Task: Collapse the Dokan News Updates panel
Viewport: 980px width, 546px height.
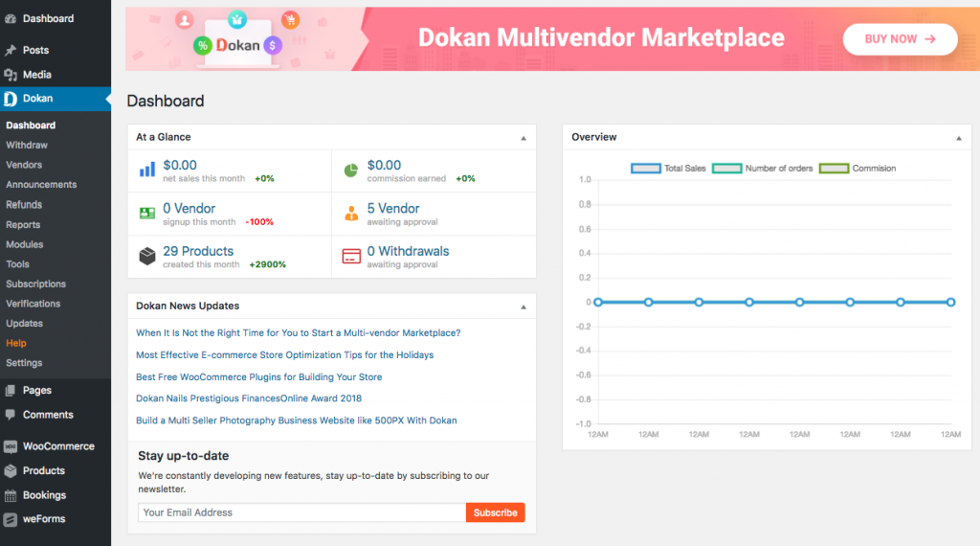Action: point(523,307)
